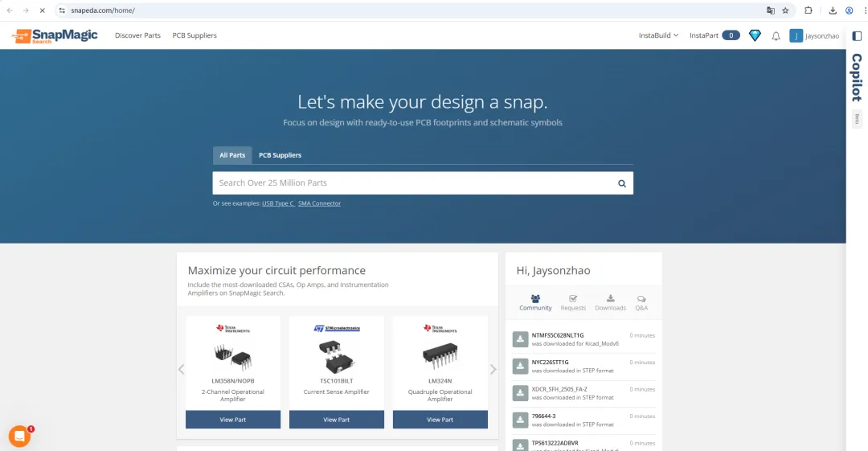Image resolution: width=868 pixels, height=451 pixels.
Task: Show next parts with carousel right arrow
Action: (493, 370)
